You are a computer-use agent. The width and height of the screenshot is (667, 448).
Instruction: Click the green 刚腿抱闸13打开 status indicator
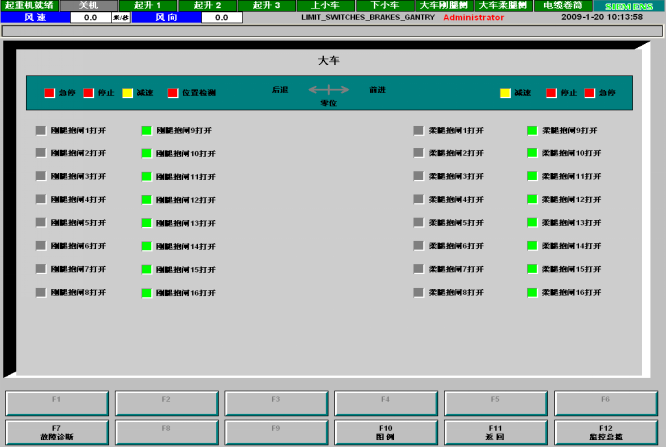click(x=146, y=223)
